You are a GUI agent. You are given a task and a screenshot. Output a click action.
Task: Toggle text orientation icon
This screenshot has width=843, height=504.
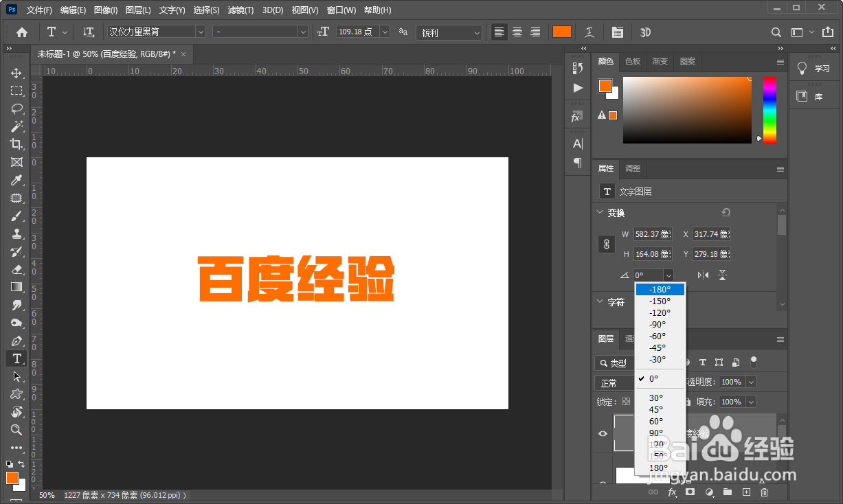[89, 32]
